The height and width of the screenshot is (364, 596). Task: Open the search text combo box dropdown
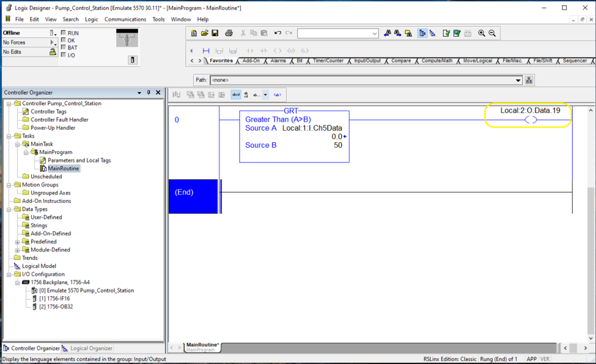point(374,34)
